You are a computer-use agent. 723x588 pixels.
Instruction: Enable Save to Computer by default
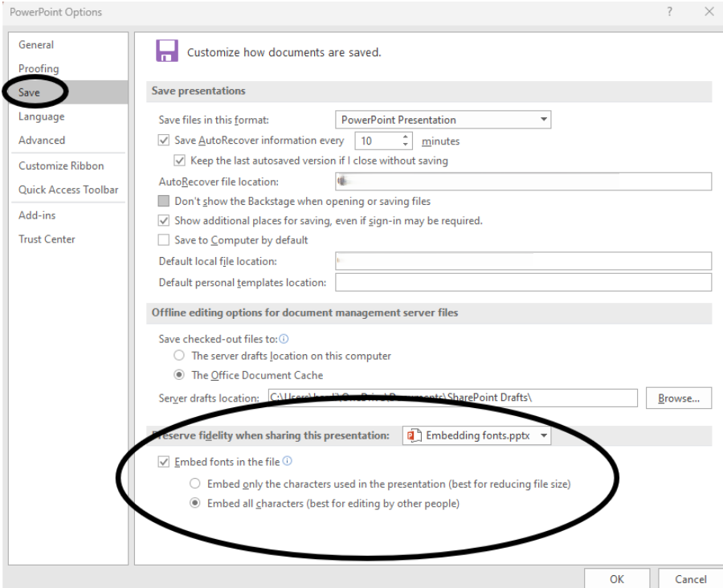pos(163,240)
